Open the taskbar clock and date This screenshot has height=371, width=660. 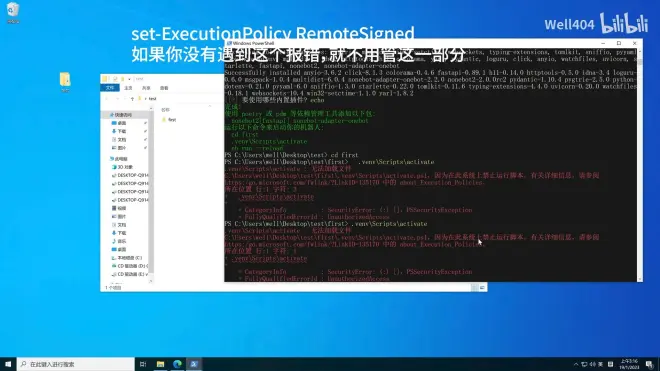tap(629, 364)
